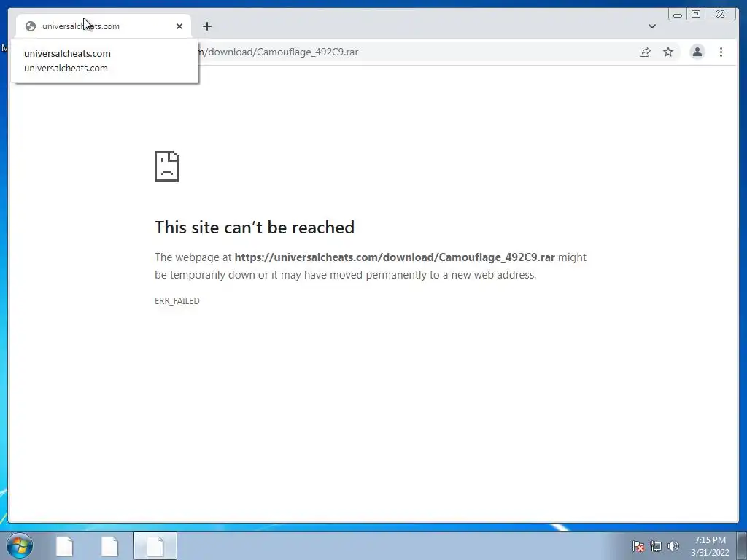Open the Windows Start menu orb

coord(20,545)
